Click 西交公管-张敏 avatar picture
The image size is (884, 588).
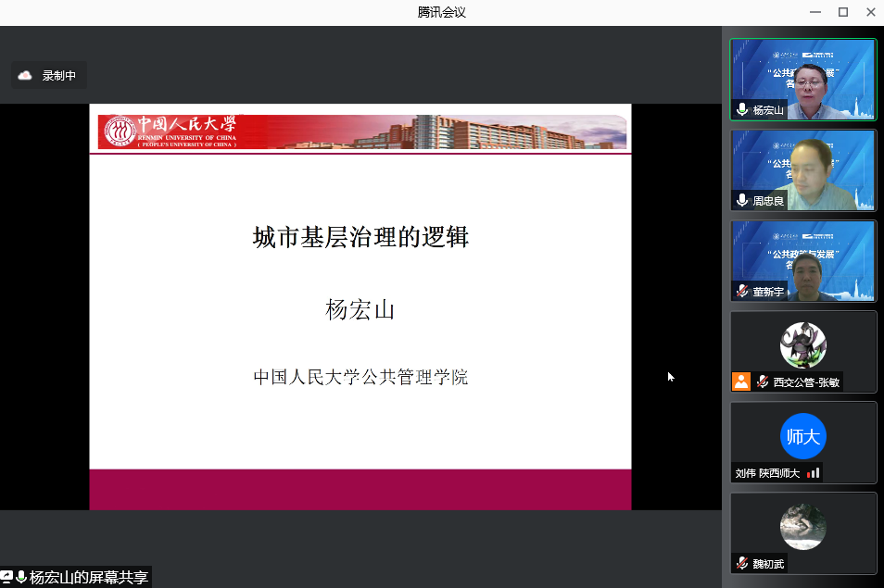(802, 345)
